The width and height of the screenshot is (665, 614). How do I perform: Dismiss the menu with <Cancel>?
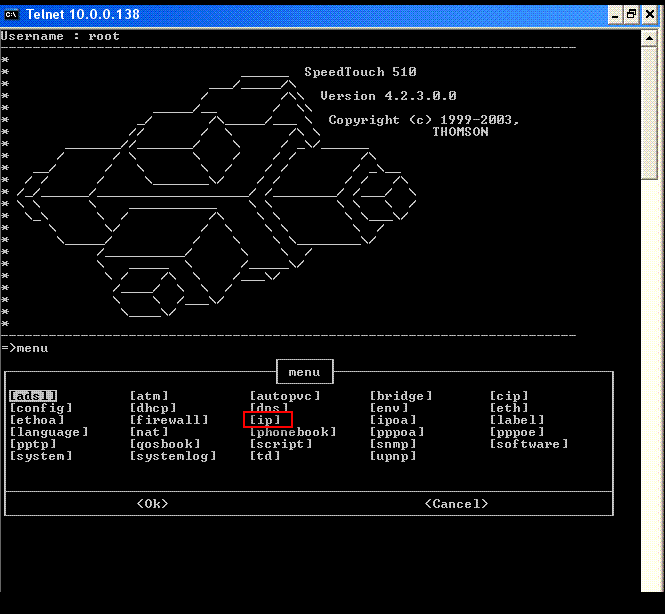point(456,504)
